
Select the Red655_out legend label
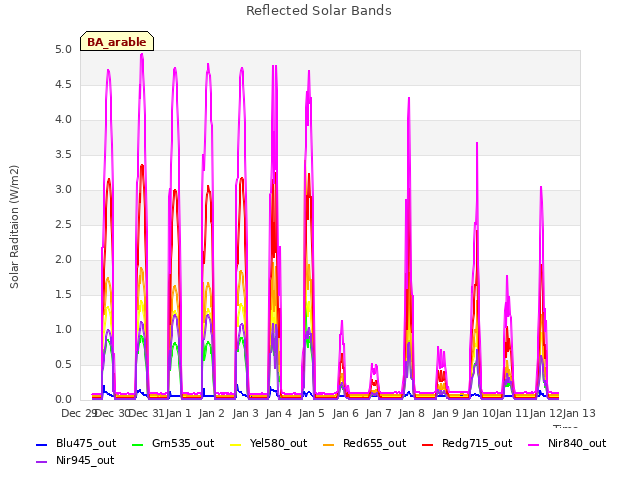(374, 443)
